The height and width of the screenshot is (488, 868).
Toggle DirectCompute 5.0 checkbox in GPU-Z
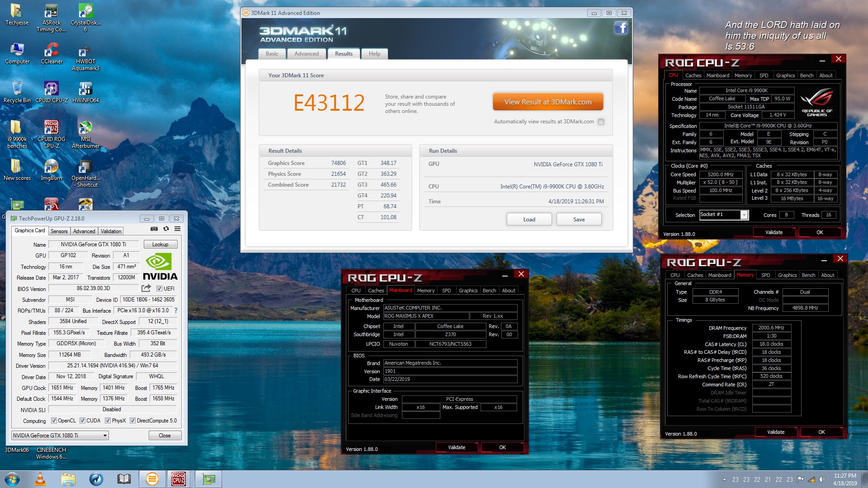point(132,421)
